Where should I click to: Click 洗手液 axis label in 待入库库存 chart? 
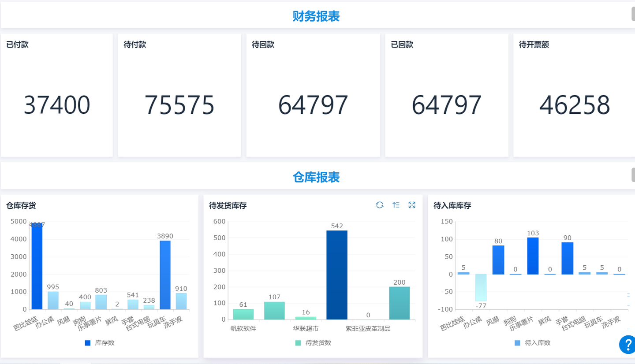click(x=611, y=323)
